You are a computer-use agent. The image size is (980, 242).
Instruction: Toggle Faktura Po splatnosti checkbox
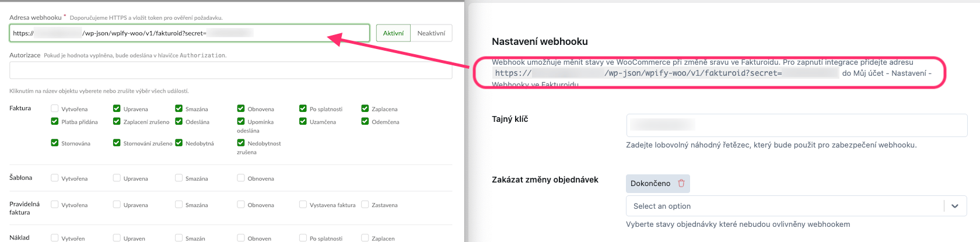click(303, 108)
